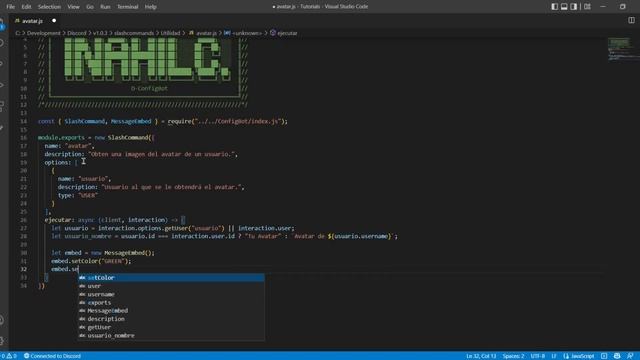Choose getUser suggestion from autocomplete list
This screenshot has height=360, width=640.
click(x=171, y=327)
